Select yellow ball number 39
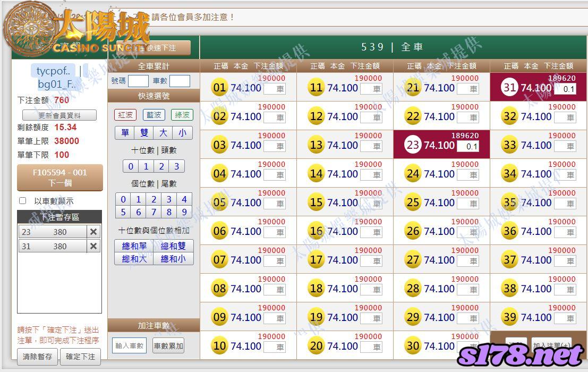 click(x=509, y=317)
